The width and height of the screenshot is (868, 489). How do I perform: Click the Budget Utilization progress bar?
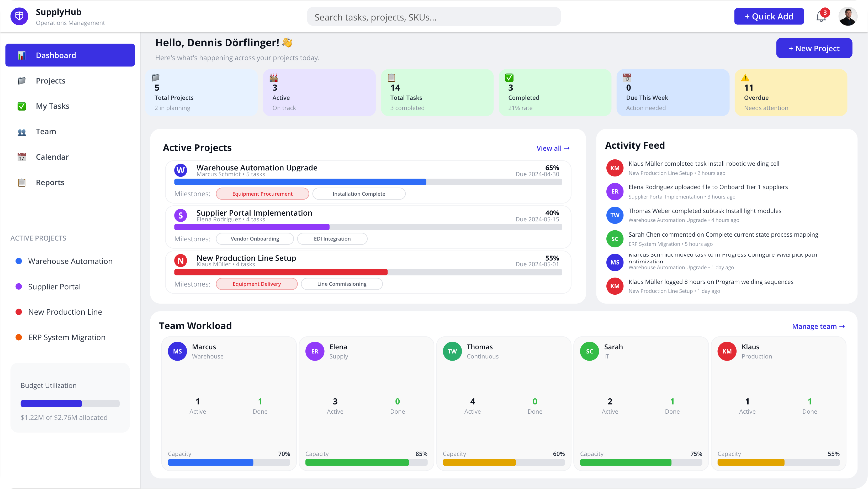(x=70, y=403)
